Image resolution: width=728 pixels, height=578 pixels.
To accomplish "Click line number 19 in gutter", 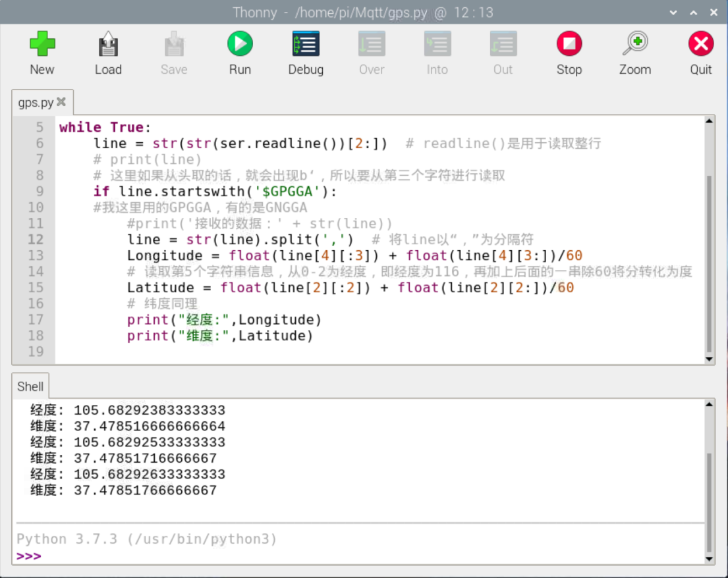I will [36, 352].
